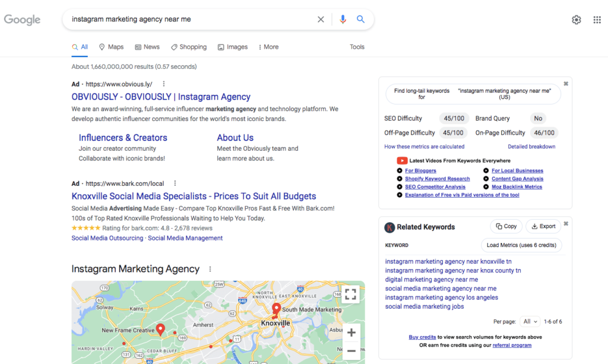Click the SEO Difficulty 45/100 value
This screenshot has height=364, width=608.
click(x=454, y=119)
